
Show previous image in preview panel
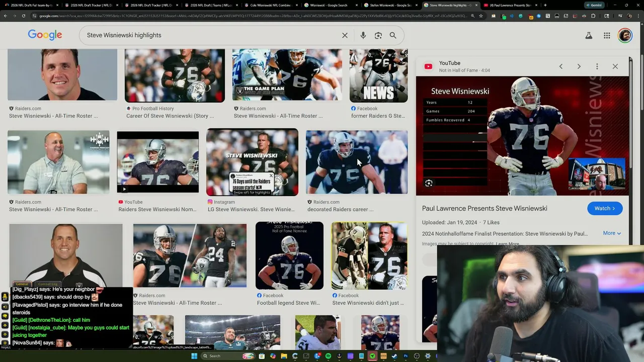point(560,66)
